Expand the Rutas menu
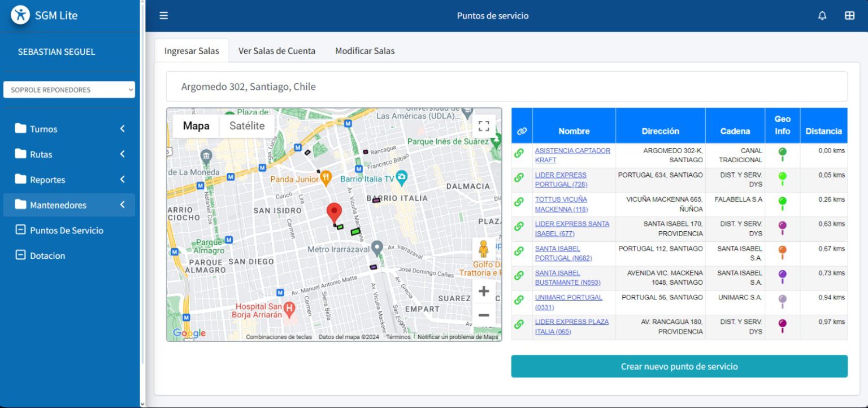Viewport: 868px width, 408px height. pyautogui.click(x=70, y=154)
